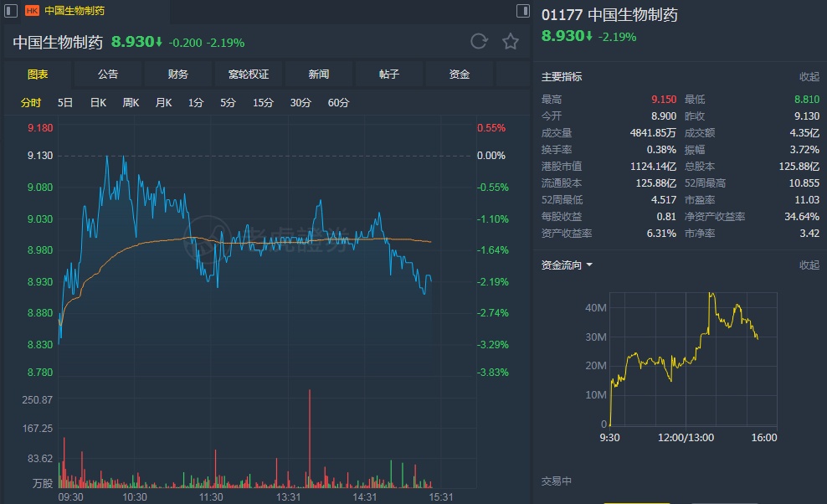Click the tallest red volume bar
The height and width of the screenshot is (504, 827).
[x=310, y=435]
